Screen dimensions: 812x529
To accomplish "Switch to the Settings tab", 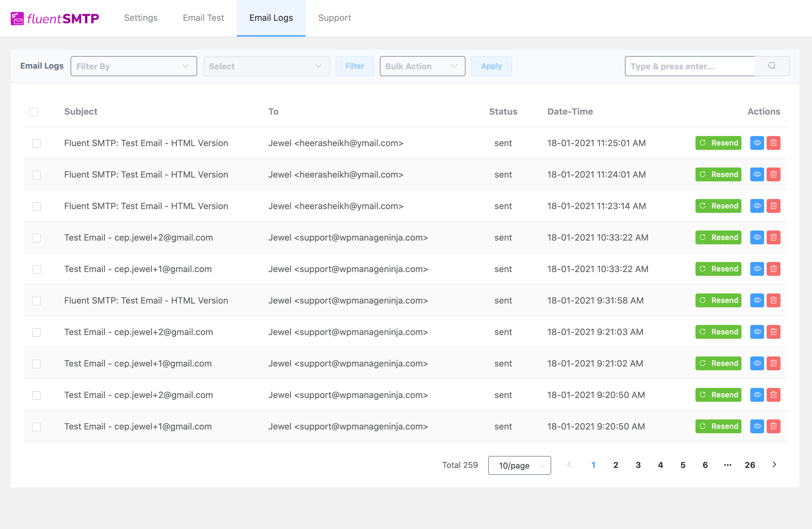I will [141, 18].
